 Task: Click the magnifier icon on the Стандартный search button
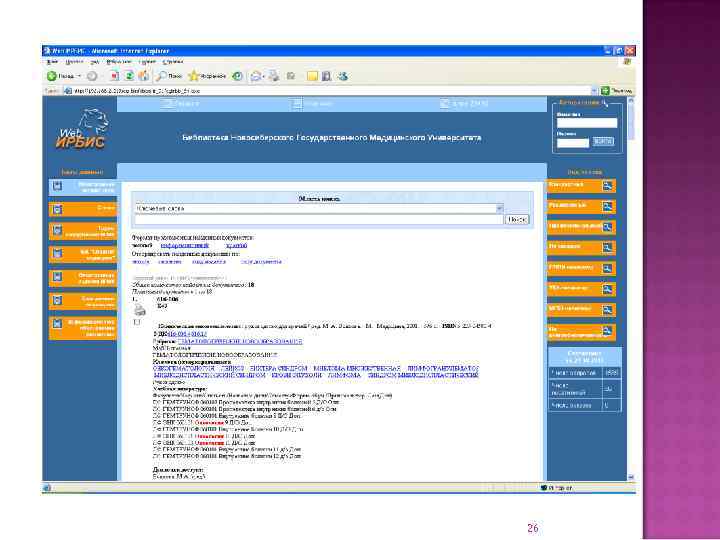point(607,186)
